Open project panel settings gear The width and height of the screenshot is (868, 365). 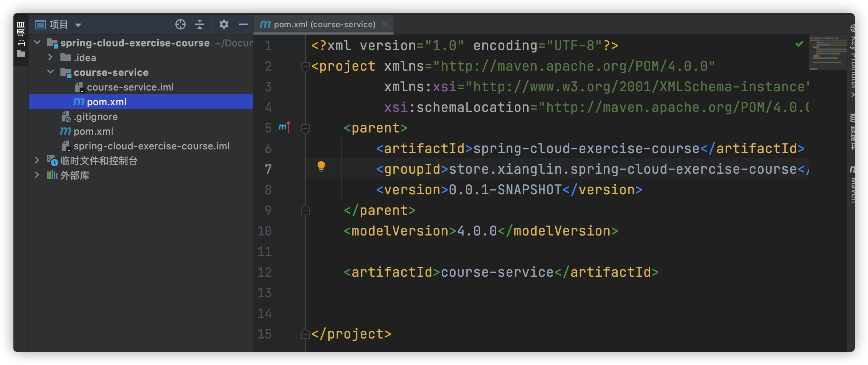tap(224, 24)
